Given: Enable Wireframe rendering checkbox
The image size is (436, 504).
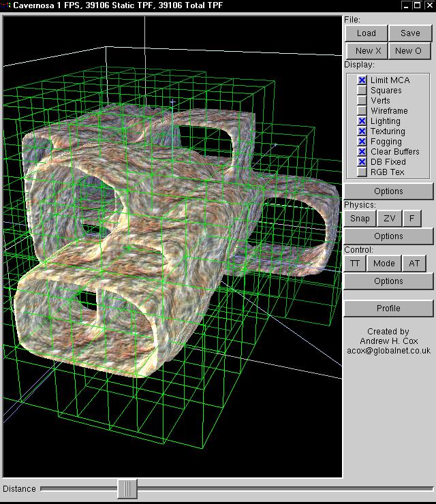Looking at the screenshot, I should coord(362,111).
